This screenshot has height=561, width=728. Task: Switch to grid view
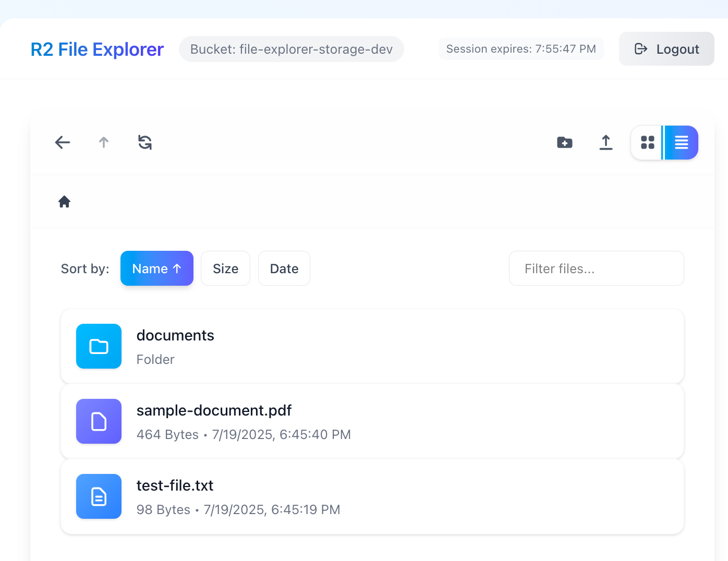[648, 142]
